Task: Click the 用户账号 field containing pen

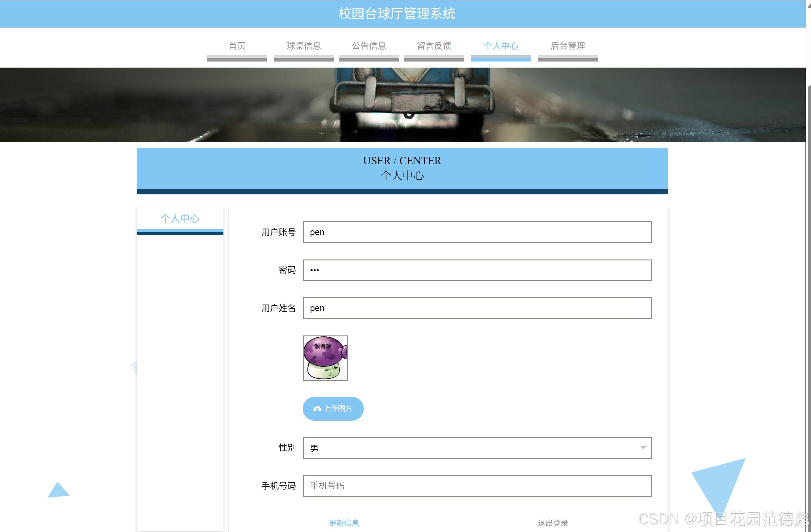Action: [477, 232]
